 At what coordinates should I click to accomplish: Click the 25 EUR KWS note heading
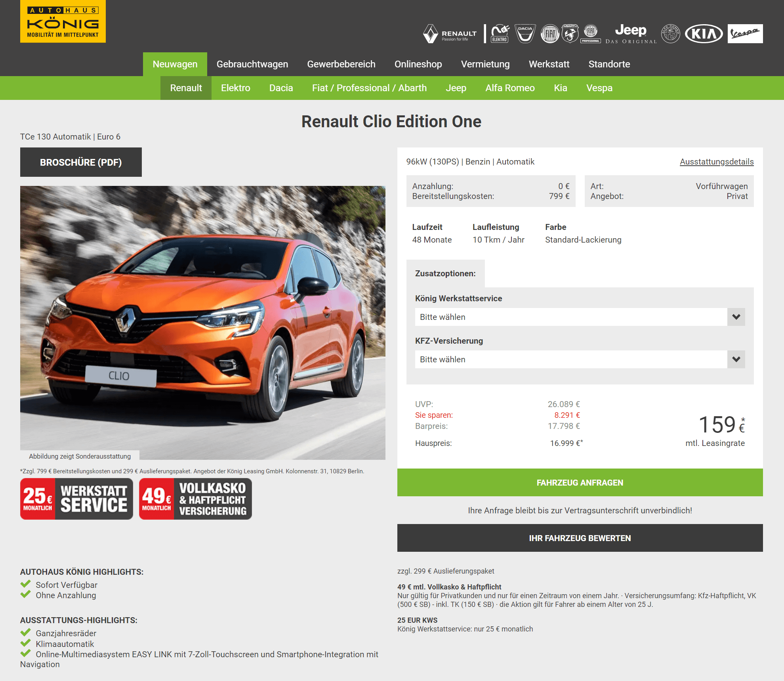tap(418, 620)
